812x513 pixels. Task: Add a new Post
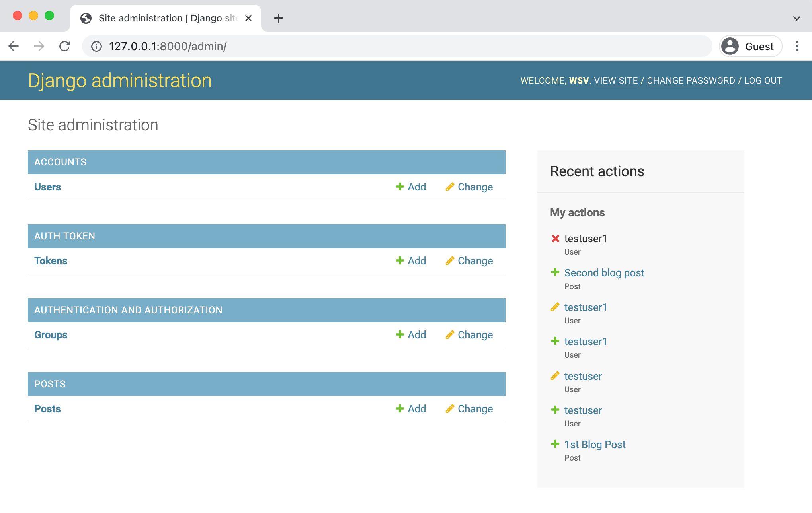coord(411,409)
